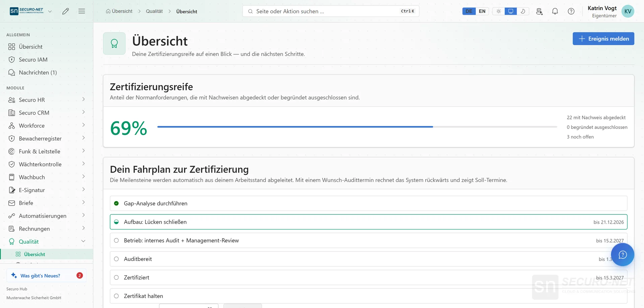The height and width of the screenshot is (308, 644).
Task: Toggle the hamburger menu icon
Action: (x=82, y=11)
